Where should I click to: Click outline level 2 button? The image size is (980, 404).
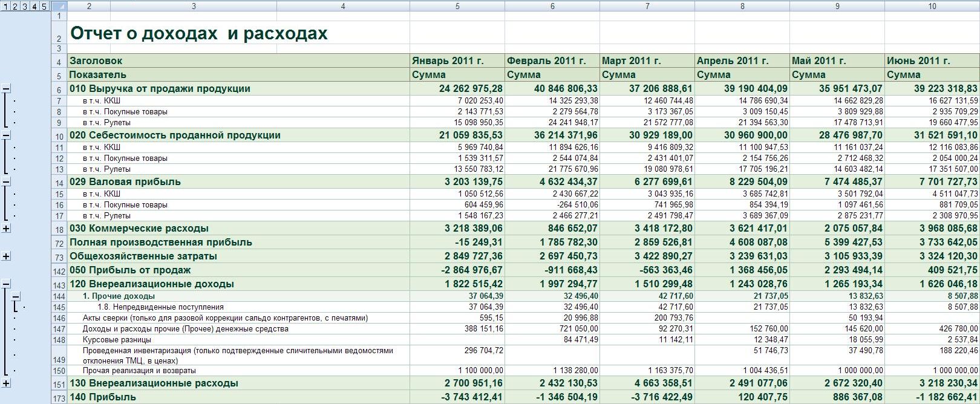pyautogui.click(x=15, y=6)
